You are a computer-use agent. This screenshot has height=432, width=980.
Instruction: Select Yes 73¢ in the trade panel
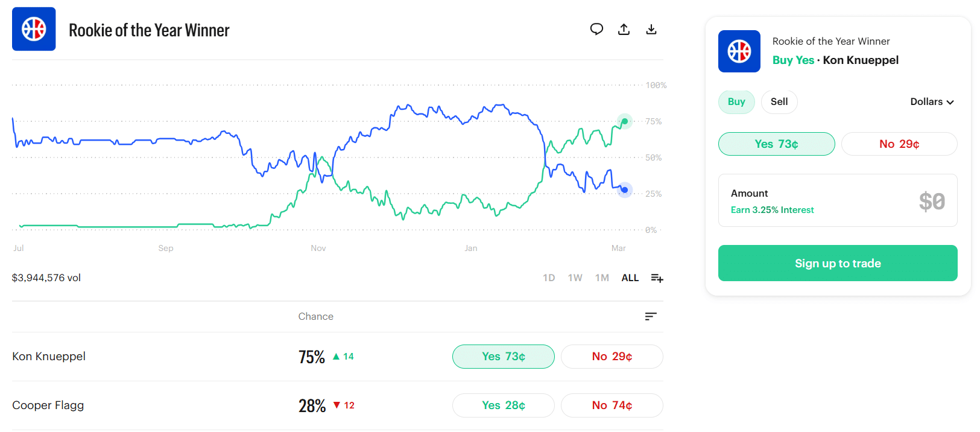point(776,144)
